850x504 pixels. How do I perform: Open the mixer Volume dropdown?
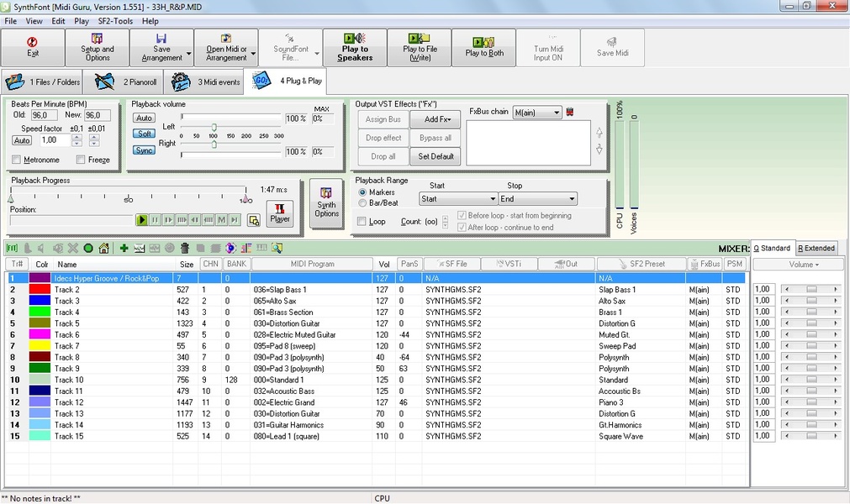tap(802, 265)
